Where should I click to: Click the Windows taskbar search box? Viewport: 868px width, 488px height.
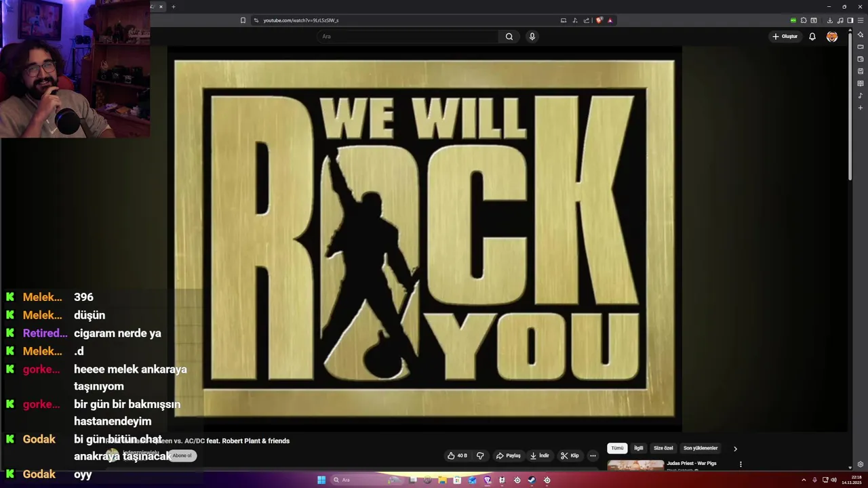tap(366, 480)
